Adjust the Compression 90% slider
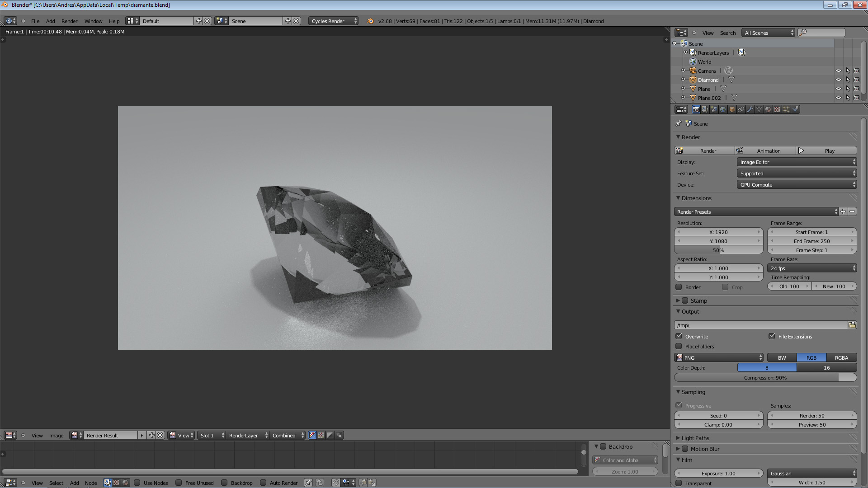Viewport: 868px width, 488px height. 765,378
